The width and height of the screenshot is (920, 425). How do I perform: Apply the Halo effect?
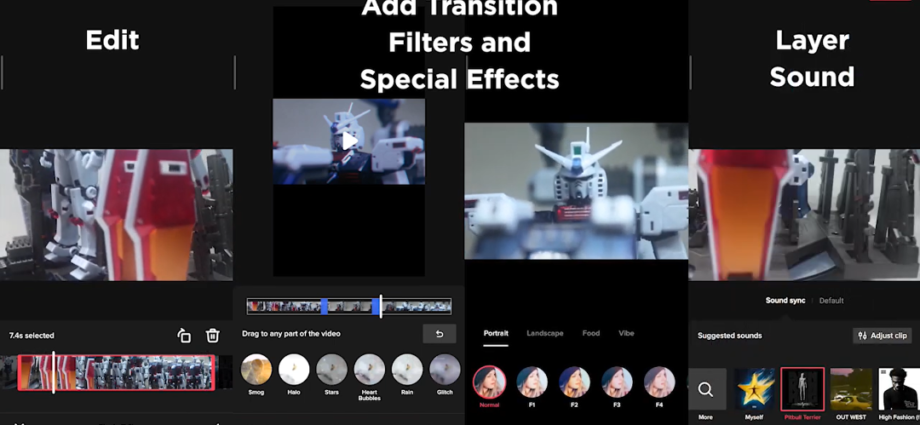tap(294, 371)
